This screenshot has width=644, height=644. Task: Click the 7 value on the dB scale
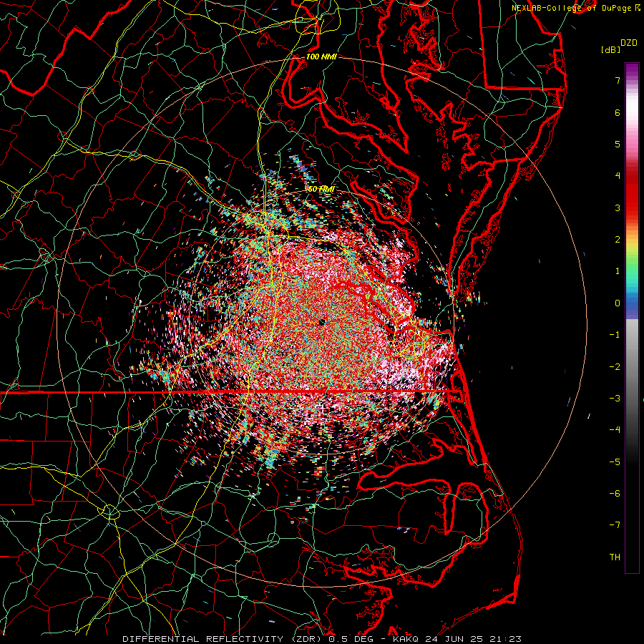click(618, 80)
